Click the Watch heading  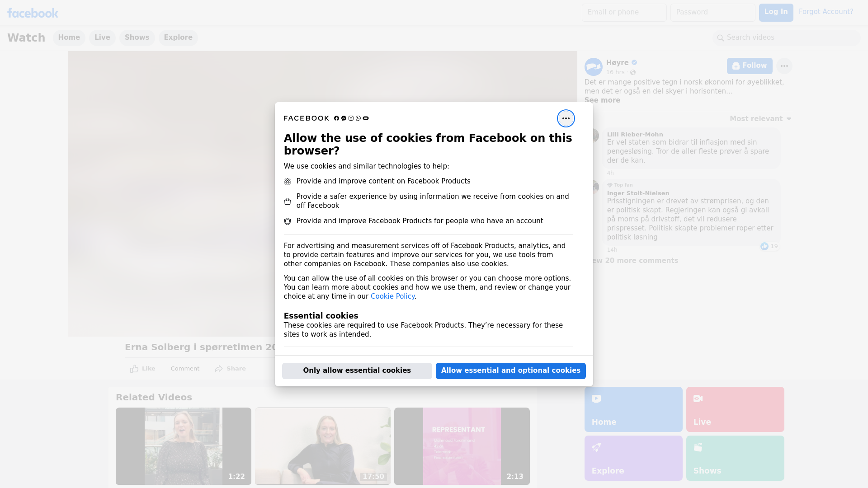pyautogui.click(x=26, y=38)
